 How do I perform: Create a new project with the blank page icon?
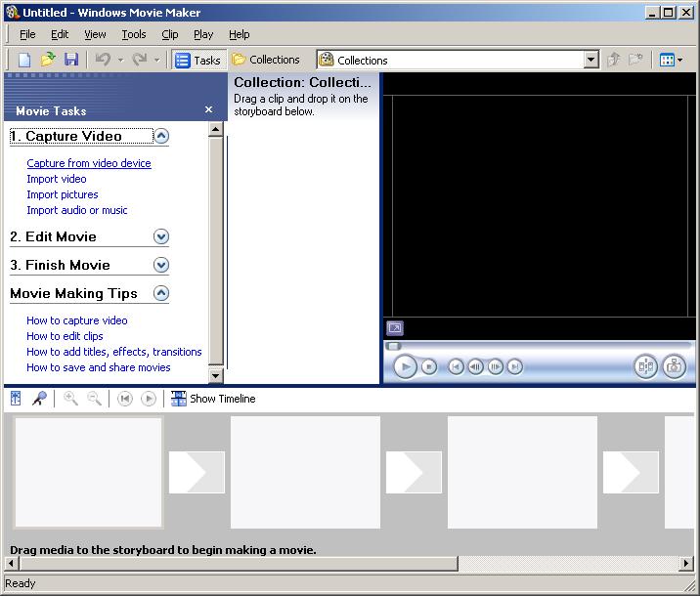(x=24, y=60)
